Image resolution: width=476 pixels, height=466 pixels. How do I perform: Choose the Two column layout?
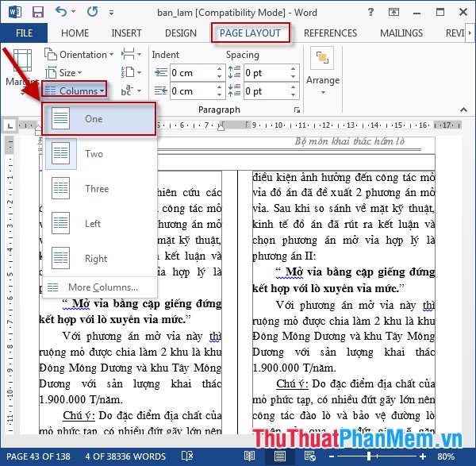point(100,153)
